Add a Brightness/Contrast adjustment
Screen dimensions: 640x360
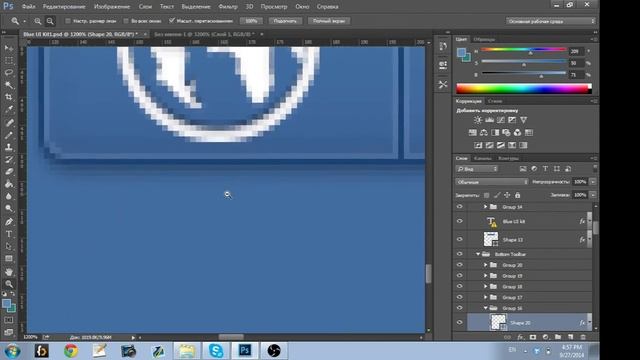[x=478, y=120]
